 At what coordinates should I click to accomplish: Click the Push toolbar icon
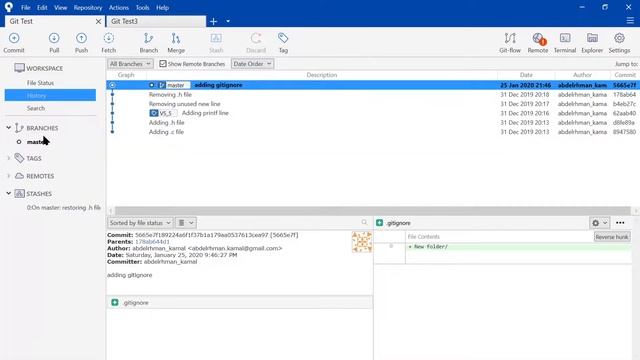click(x=81, y=43)
